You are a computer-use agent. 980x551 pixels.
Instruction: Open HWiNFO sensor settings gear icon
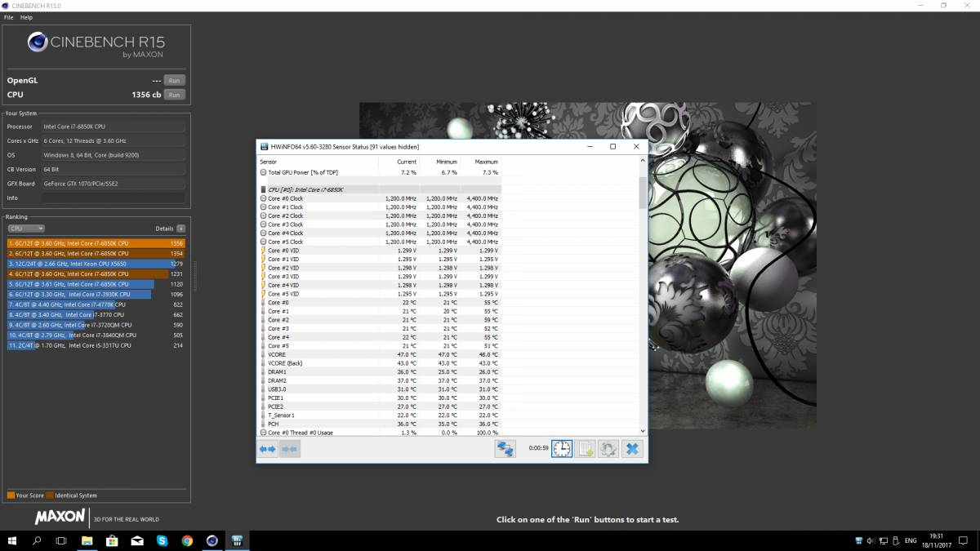tap(608, 449)
